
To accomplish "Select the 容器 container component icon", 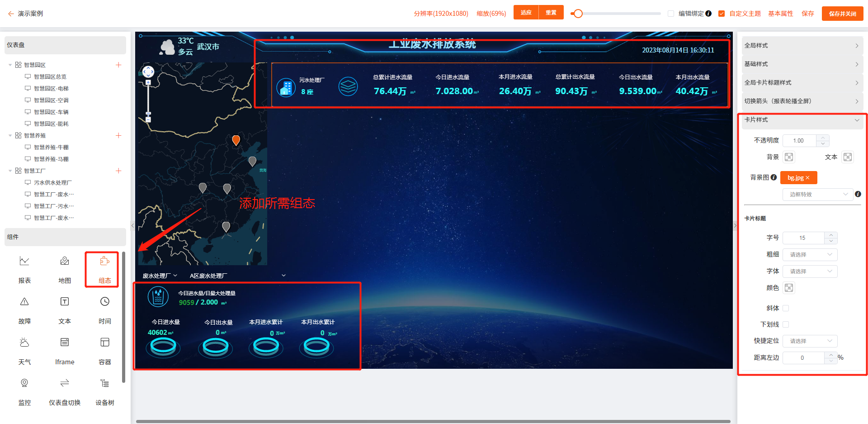I will point(104,342).
